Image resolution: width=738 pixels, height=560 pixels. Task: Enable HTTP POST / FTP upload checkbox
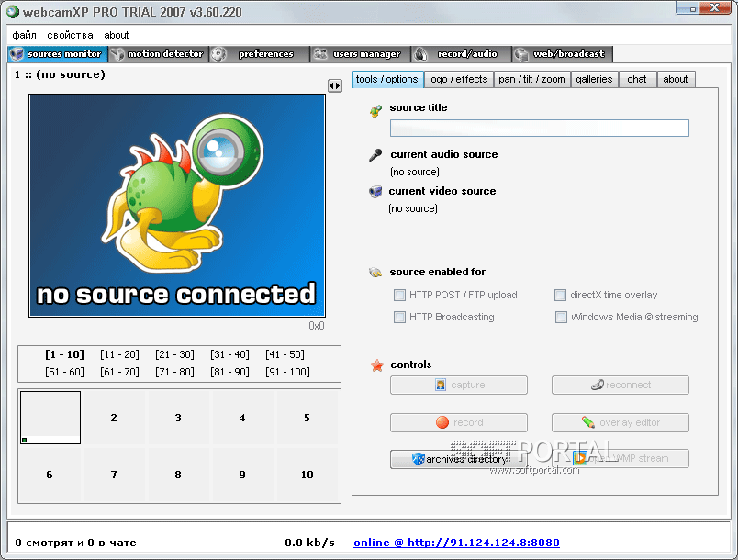coord(399,295)
